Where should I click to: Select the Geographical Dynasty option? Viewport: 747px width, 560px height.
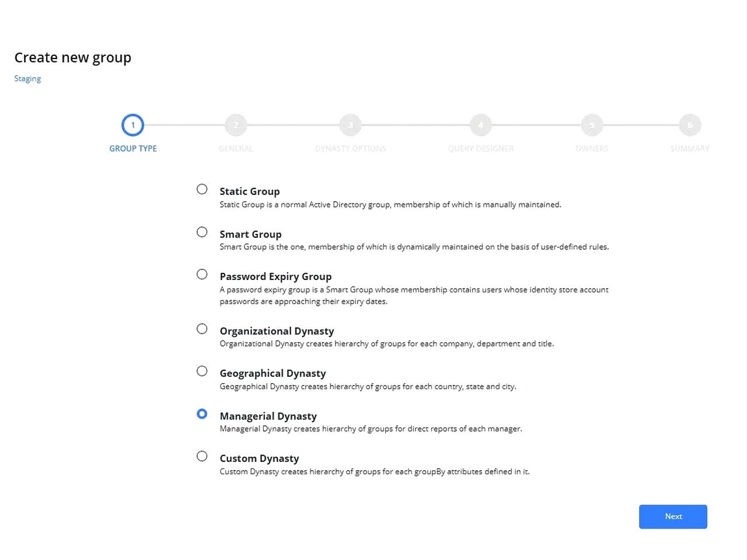tap(202, 371)
